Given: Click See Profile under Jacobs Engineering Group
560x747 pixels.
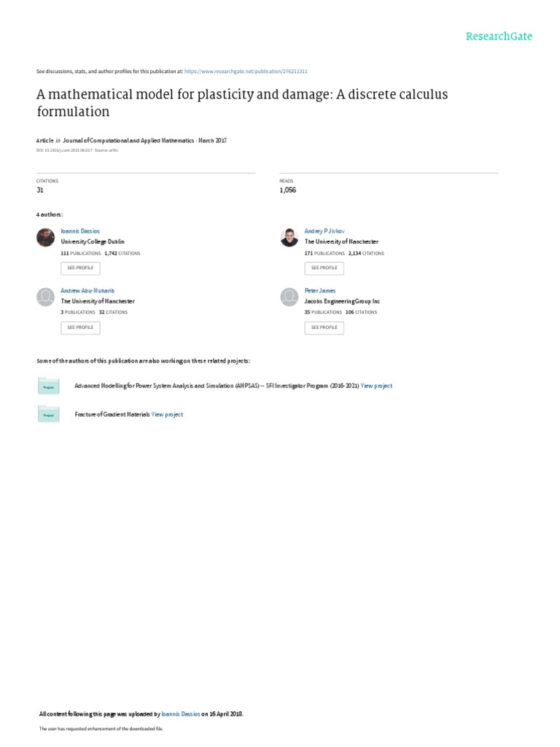Looking at the screenshot, I should pos(324,328).
